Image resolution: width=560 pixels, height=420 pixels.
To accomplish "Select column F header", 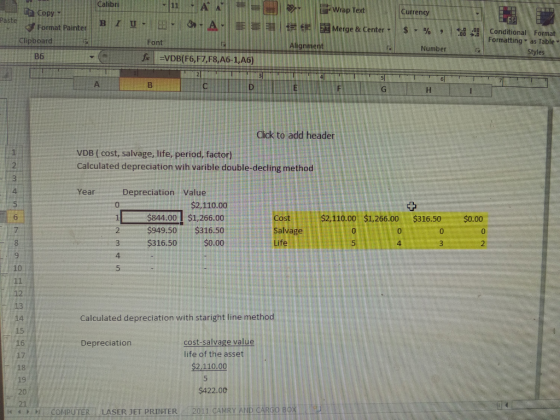I will tap(339, 88).
